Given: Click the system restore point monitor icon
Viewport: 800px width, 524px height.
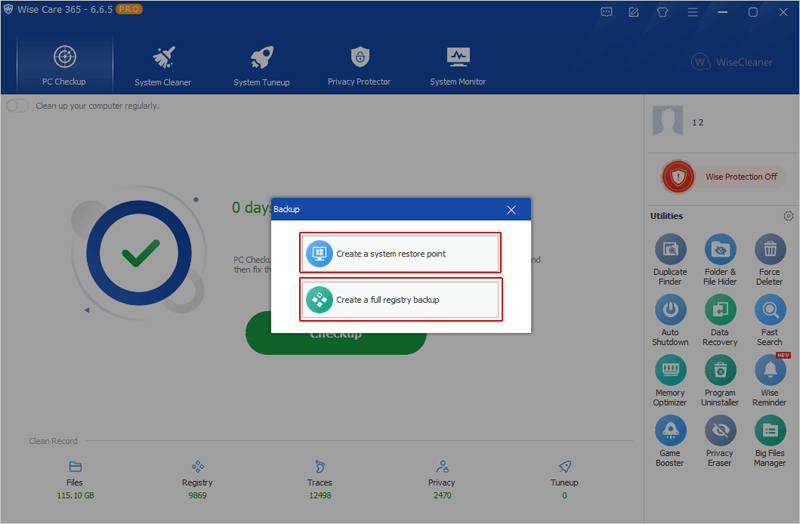Looking at the screenshot, I should click(x=319, y=253).
